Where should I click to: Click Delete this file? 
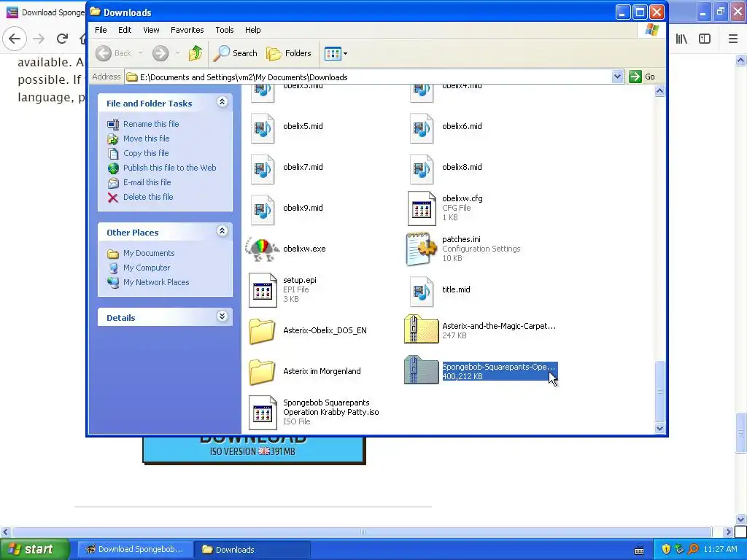pyautogui.click(x=148, y=197)
